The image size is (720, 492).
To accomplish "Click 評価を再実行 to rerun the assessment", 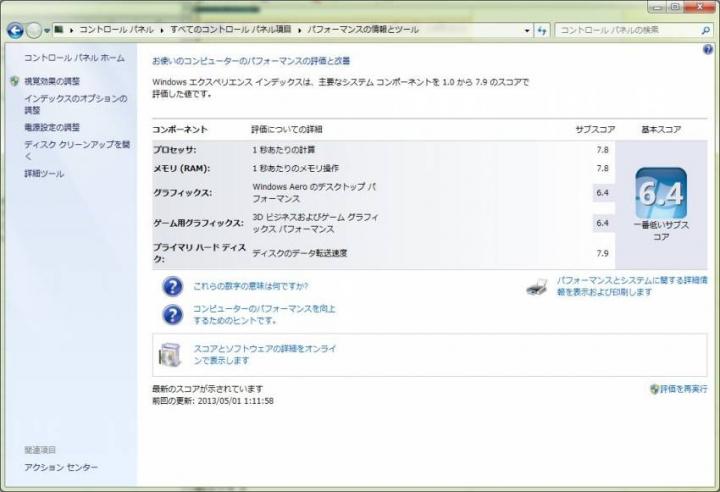I will coord(683,388).
